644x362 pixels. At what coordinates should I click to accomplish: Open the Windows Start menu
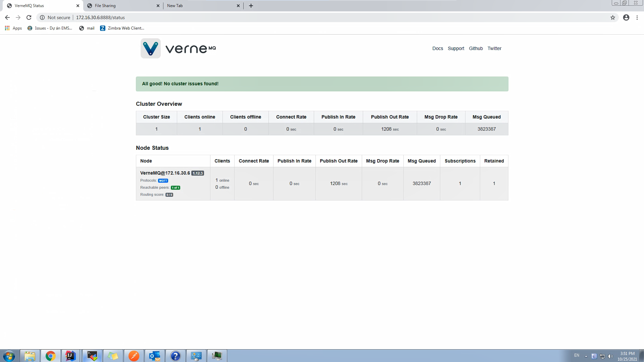click(8, 356)
